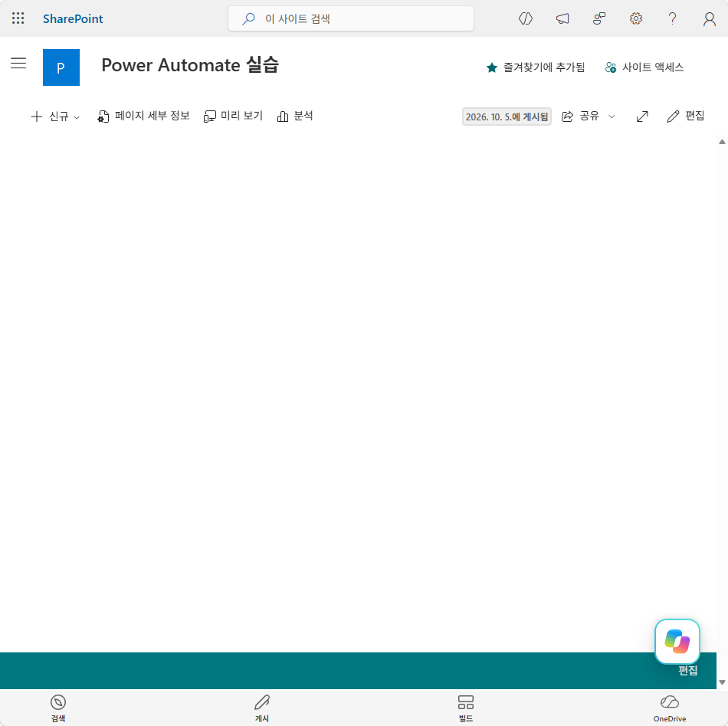Open the 빌드 tab in bottom bar
Viewport: 728px width, 726px height.
pos(466,708)
